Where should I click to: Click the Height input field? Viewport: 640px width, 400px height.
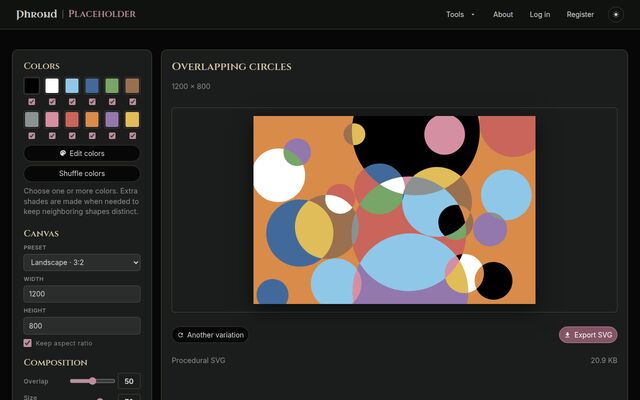tap(82, 326)
